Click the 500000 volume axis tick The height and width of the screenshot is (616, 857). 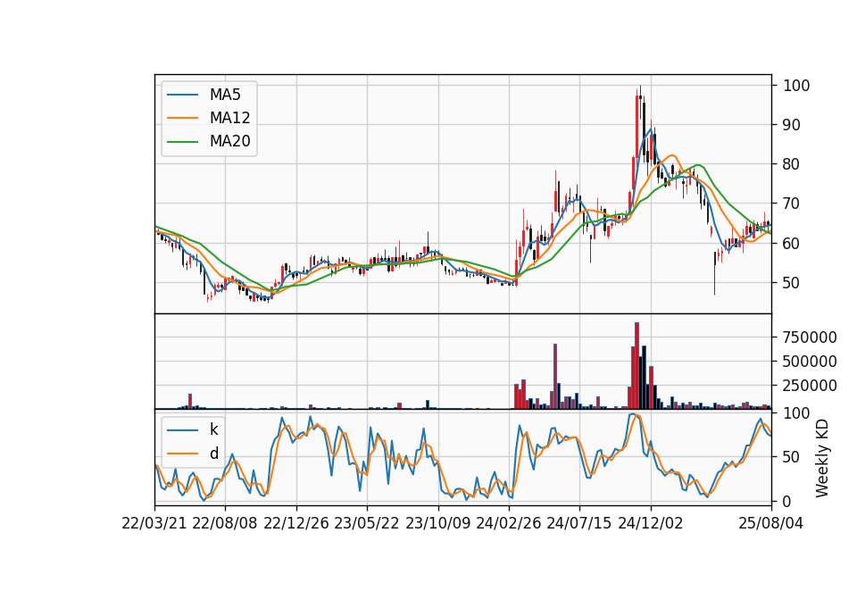810,362
